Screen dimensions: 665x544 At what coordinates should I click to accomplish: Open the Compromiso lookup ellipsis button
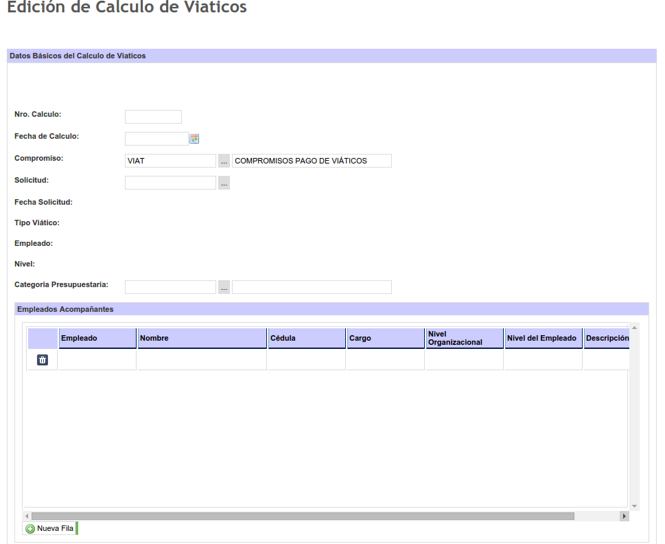tap(224, 161)
